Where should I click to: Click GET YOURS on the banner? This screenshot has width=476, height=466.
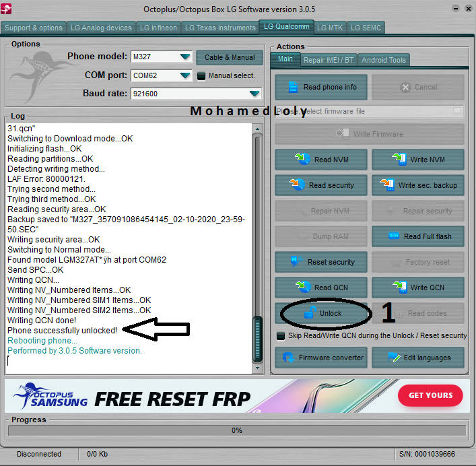pos(430,395)
